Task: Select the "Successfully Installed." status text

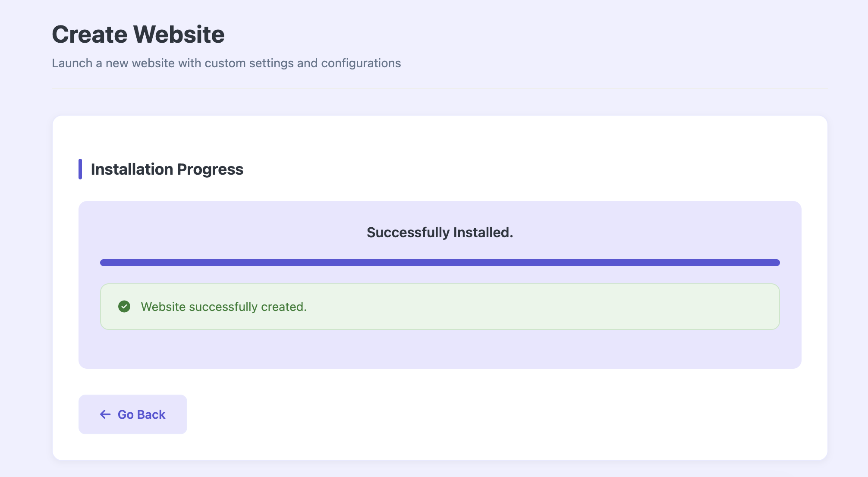Action: [x=440, y=232]
